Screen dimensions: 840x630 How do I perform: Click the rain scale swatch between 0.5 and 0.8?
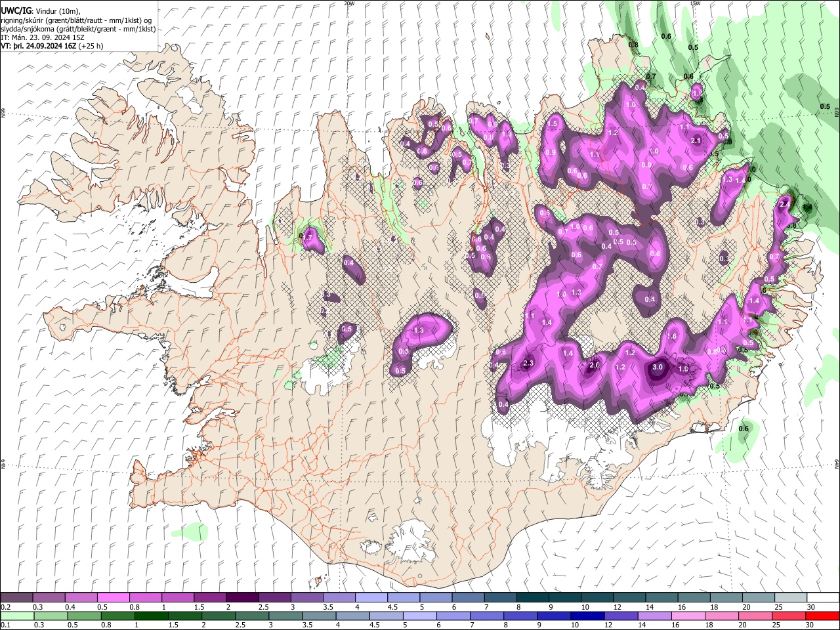[83, 616]
